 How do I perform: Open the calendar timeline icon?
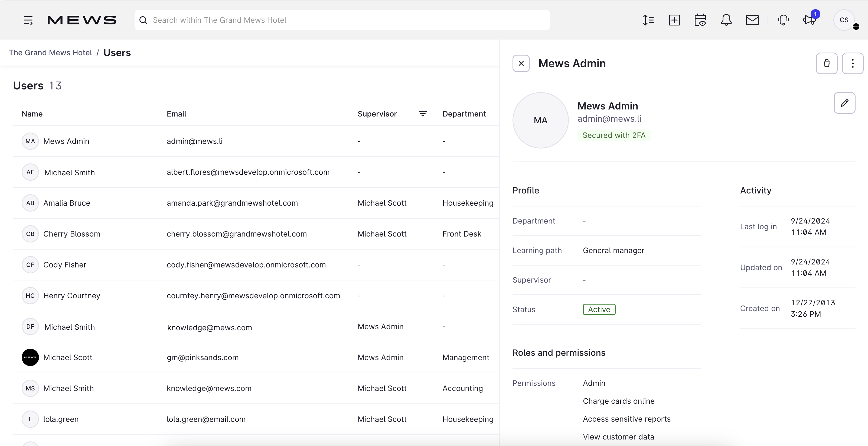click(700, 20)
